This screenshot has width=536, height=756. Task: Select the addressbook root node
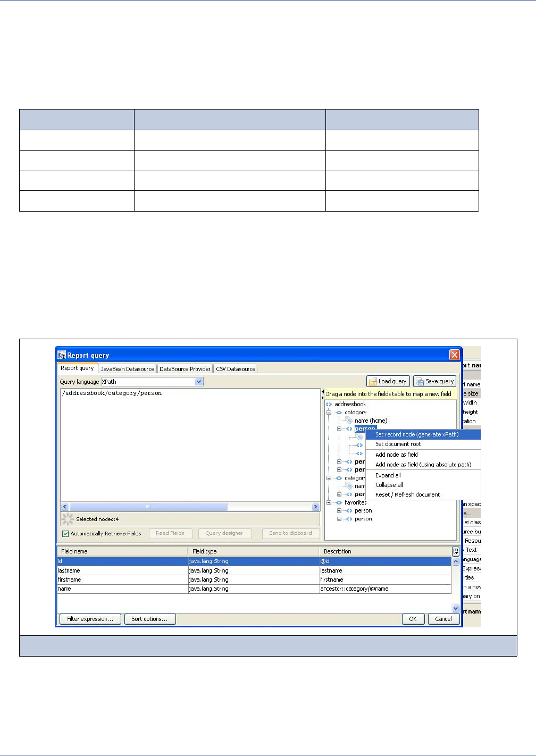(350, 404)
